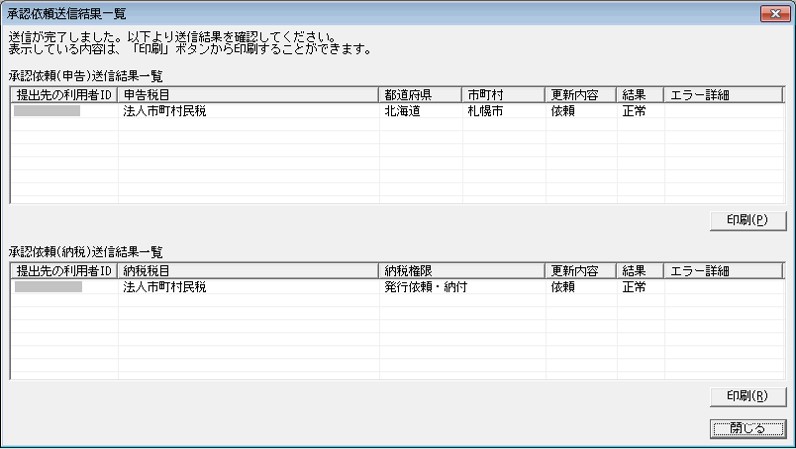Close the dialog with the red X
Screen dimensions: 796x449
click(775, 13)
